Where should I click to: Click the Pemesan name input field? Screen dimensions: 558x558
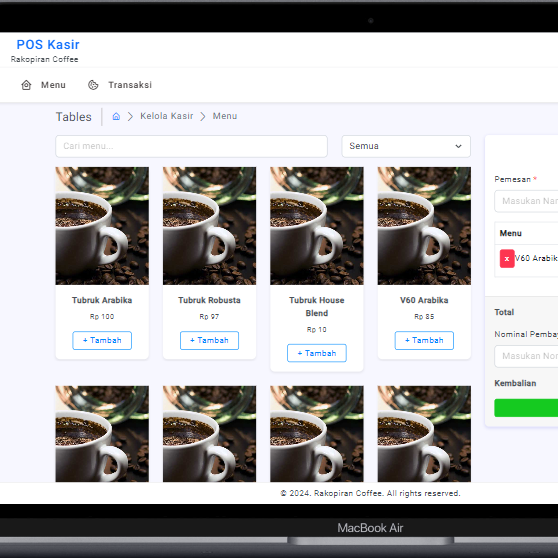coord(526,201)
